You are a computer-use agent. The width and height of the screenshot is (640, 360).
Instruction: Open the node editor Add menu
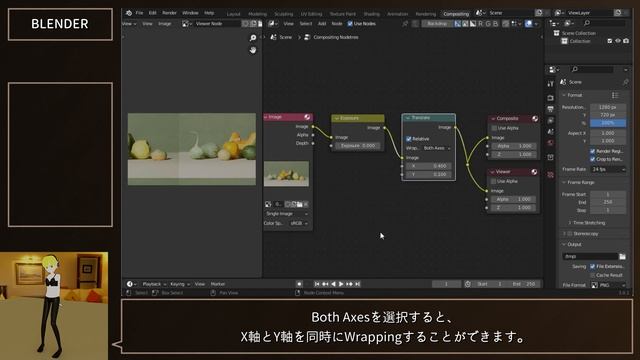coord(322,24)
